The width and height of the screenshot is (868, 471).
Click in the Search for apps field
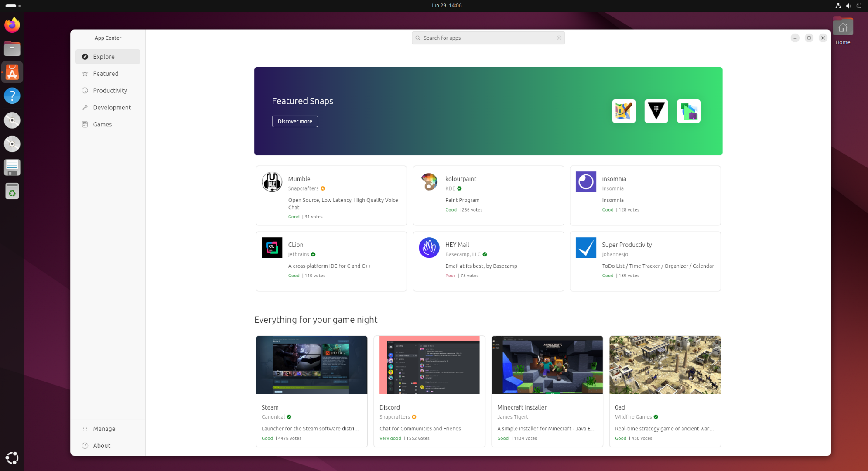click(x=488, y=38)
